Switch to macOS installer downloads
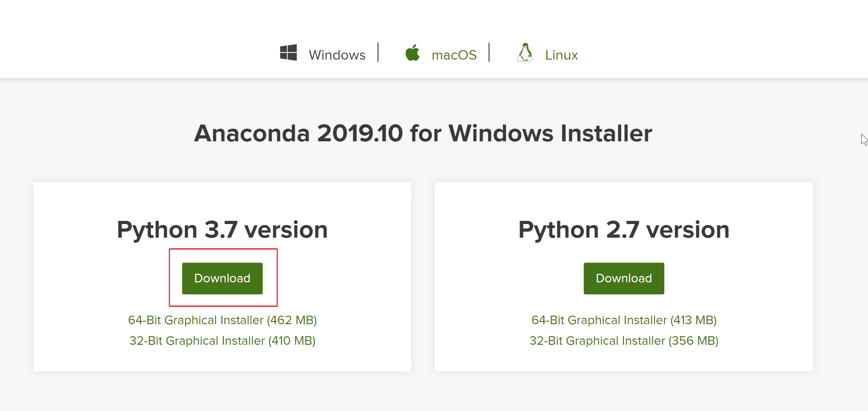Screen dimensions: 868x411 coord(454,54)
